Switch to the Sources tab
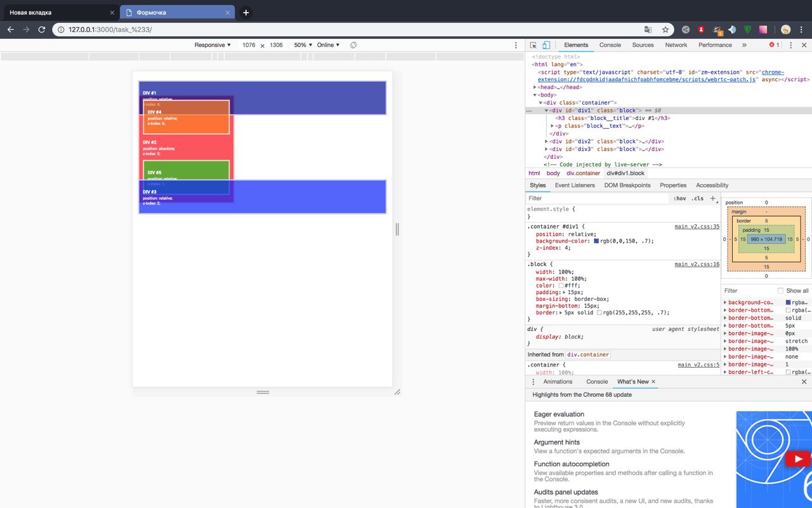This screenshot has width=812, height=508. click(643, 45)
